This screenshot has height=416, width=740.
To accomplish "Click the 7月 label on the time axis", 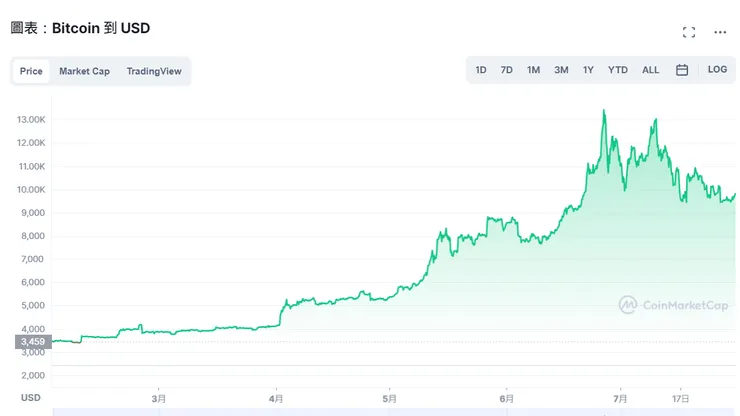I will (x=619, y=397).
